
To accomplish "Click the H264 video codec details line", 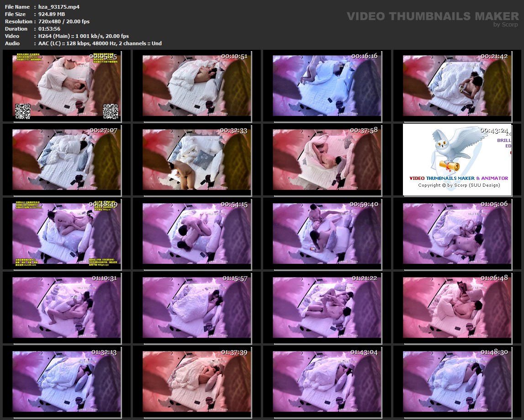I will (84, 36).
